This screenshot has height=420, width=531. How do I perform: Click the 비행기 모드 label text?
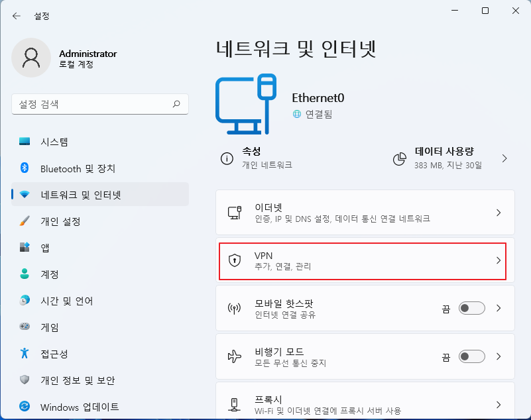[x=279, y=351]
